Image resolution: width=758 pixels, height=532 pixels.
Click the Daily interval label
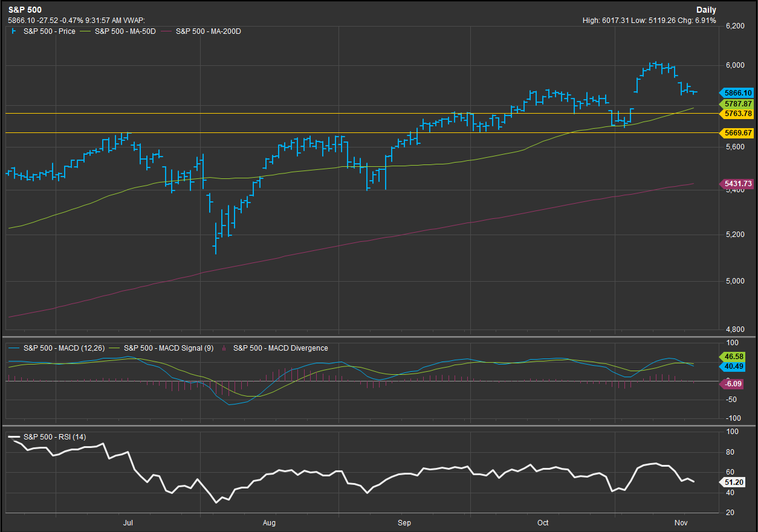pos(706,10)
